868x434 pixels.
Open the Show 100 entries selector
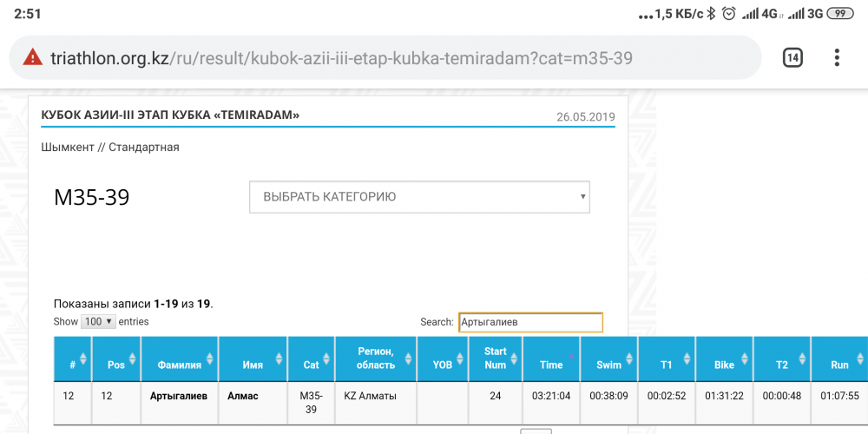point(97,322)
